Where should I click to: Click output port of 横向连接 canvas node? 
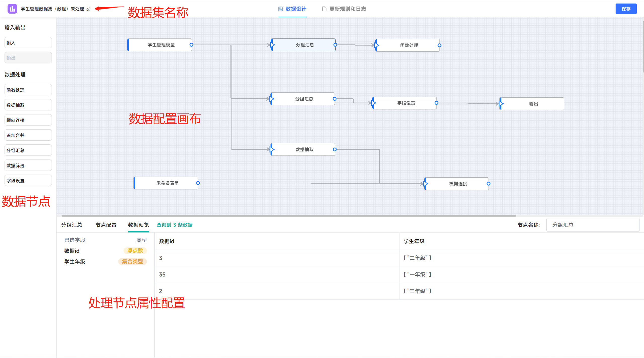489,184
